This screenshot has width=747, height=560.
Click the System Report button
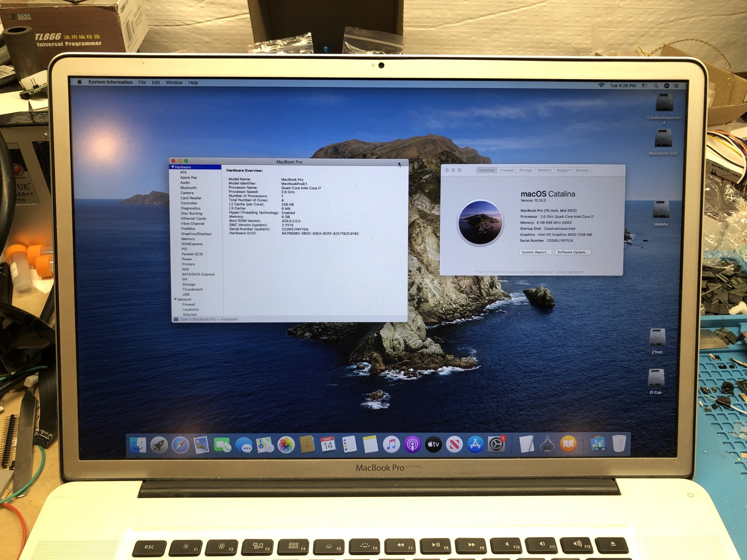coord(535,252)
